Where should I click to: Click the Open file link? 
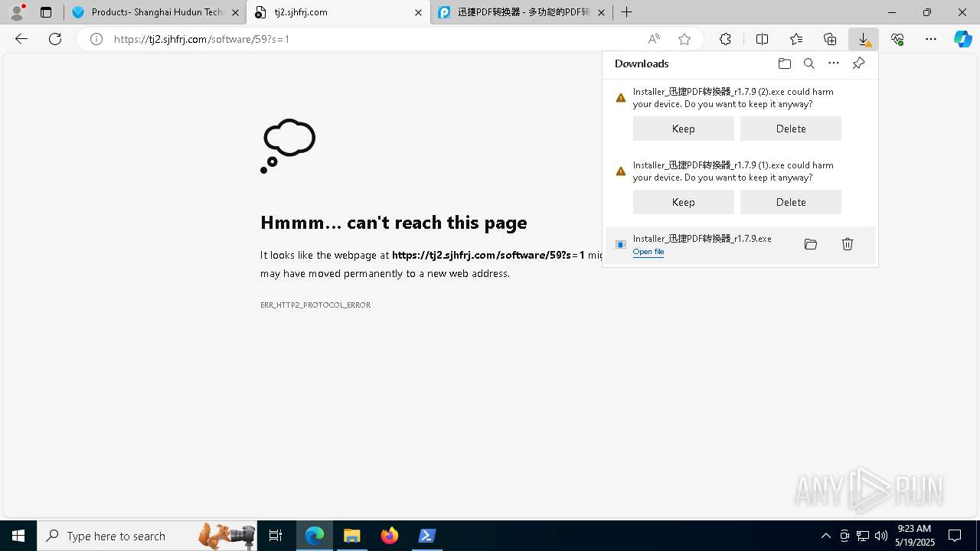648,252
